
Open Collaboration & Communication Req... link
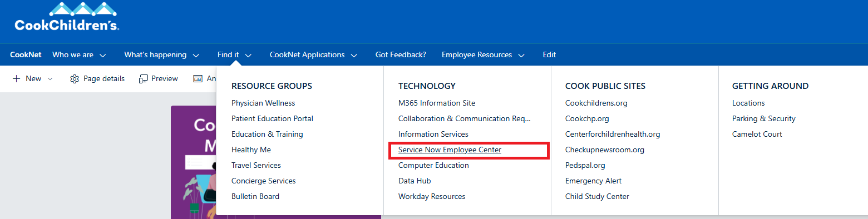[x=465, y=118]
